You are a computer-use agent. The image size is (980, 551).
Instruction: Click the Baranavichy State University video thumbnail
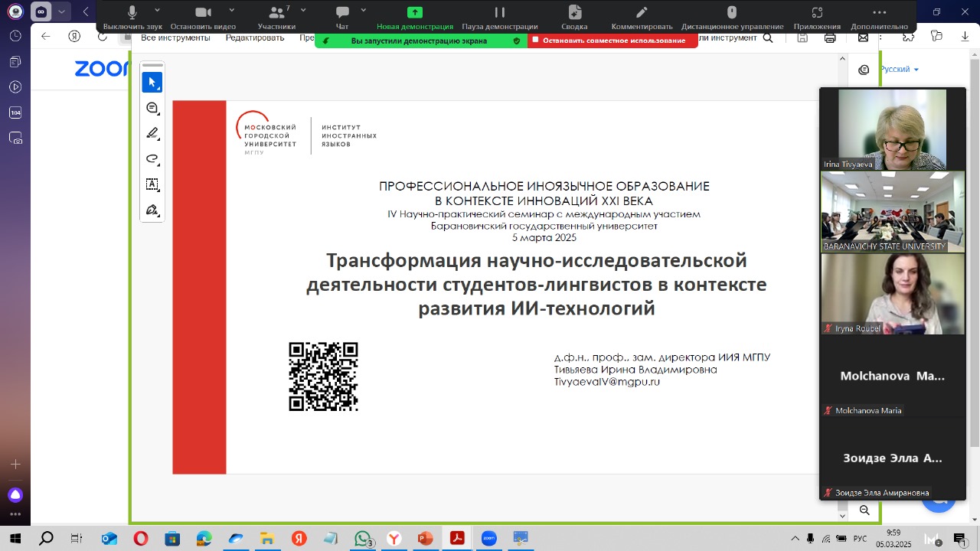tap(893, 212)
